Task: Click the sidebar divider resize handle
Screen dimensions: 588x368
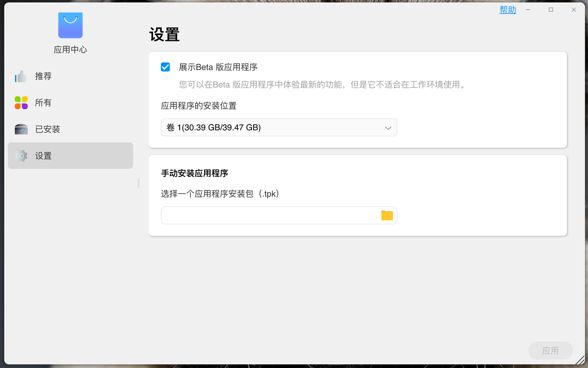Action: point(139,184)
